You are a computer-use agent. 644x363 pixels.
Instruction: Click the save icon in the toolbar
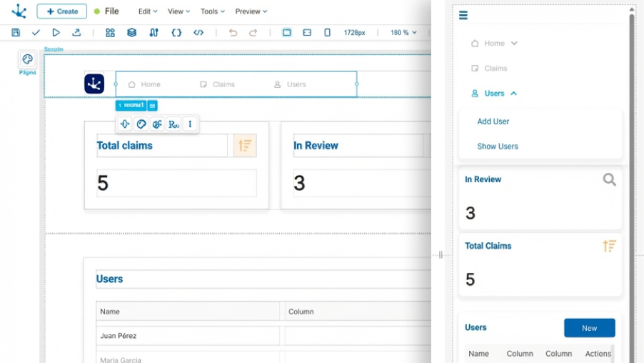pyautogui.click(x=16, y=33)
